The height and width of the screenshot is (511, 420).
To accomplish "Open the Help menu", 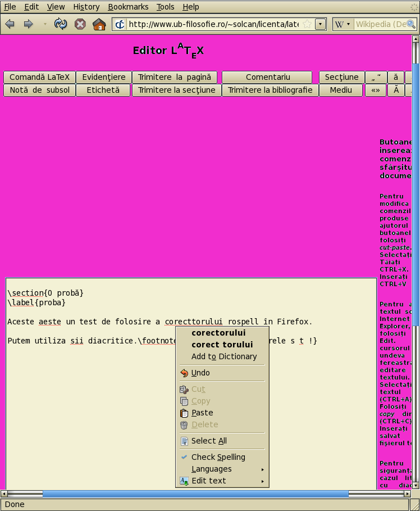I will [x=191, y=7].
